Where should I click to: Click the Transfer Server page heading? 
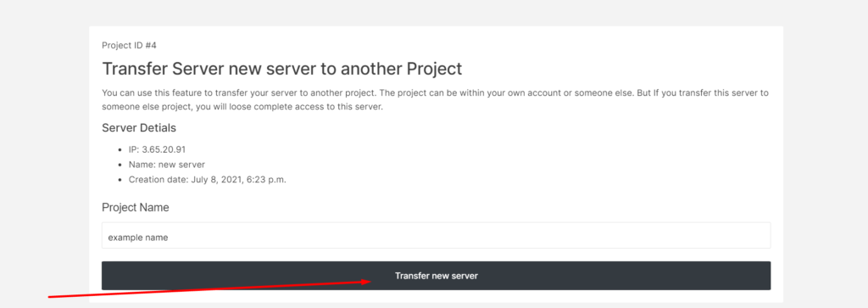[281, 69]
